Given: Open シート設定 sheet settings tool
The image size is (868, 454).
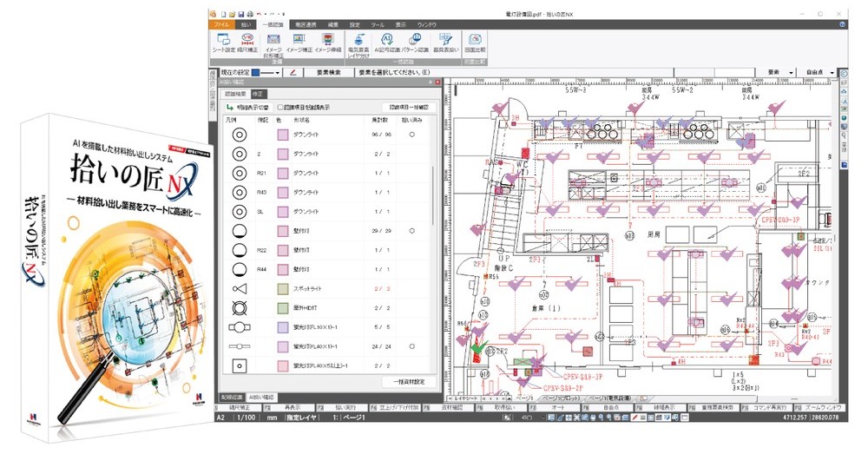Looking at the screenshot, I should pyautogui.click(x=224, y=42).
